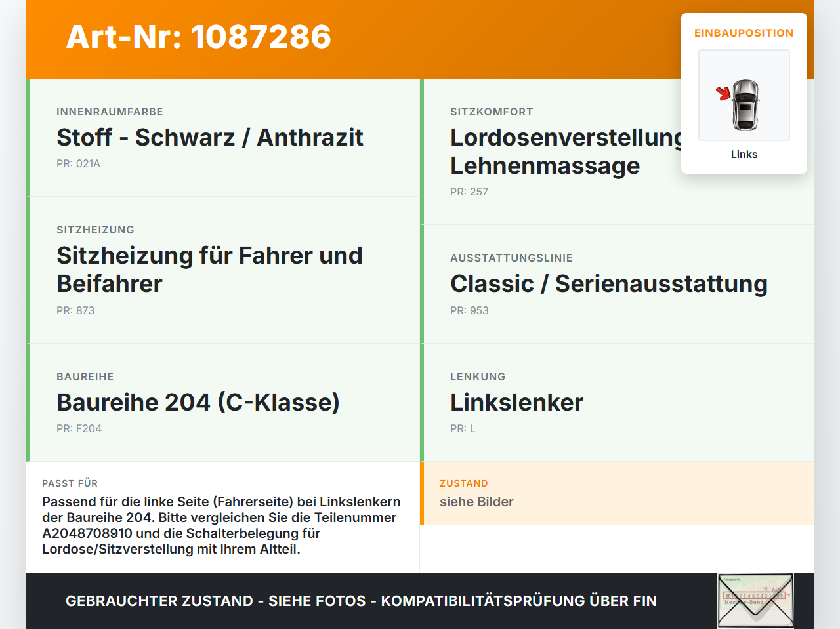
Task: Click the Links caption under the car
Action: tap(744, 154)
